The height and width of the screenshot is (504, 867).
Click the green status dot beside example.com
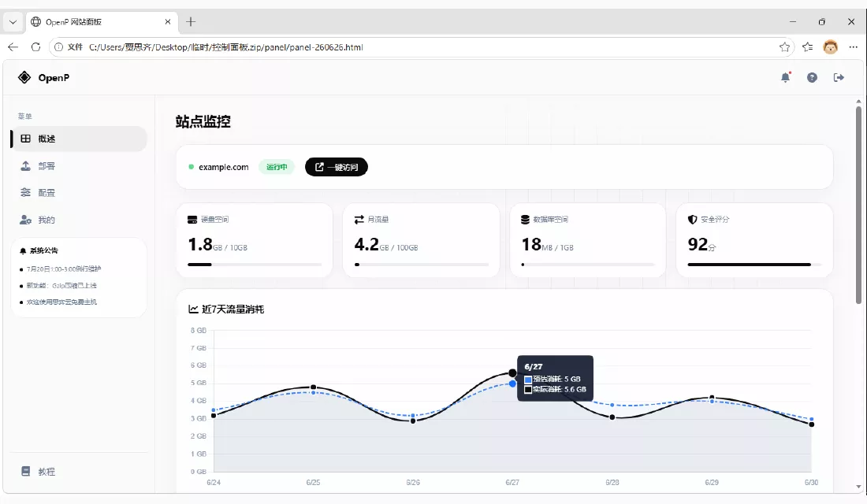click(192, 167)
